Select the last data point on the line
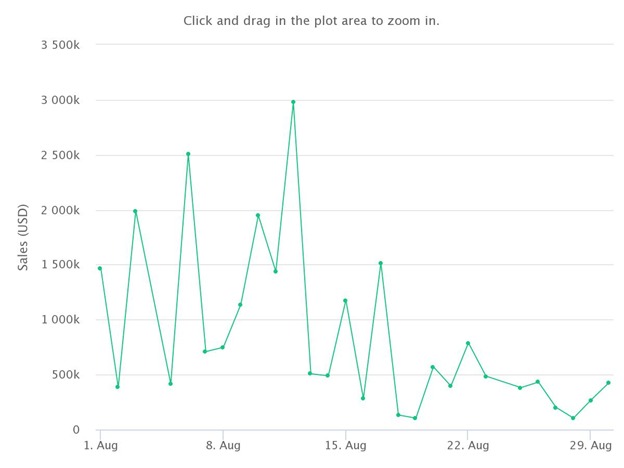This screenshot has width=624, height=468. (608, 383)
